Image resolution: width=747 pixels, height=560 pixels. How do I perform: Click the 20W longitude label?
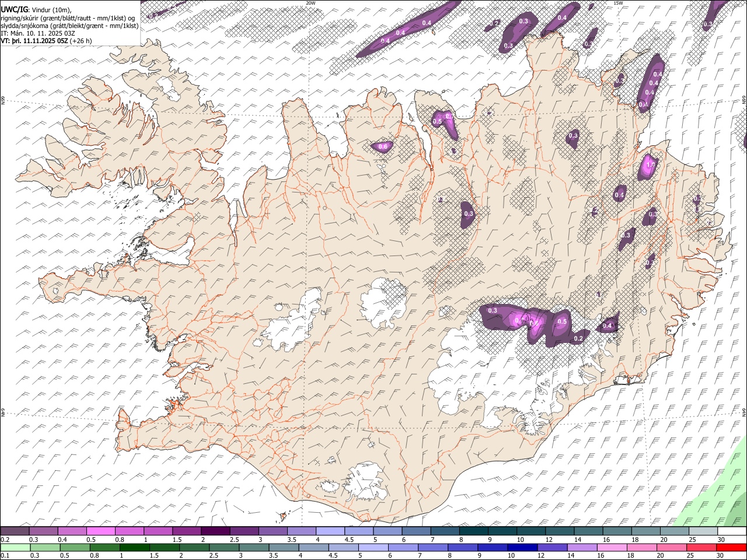[310, 3]
